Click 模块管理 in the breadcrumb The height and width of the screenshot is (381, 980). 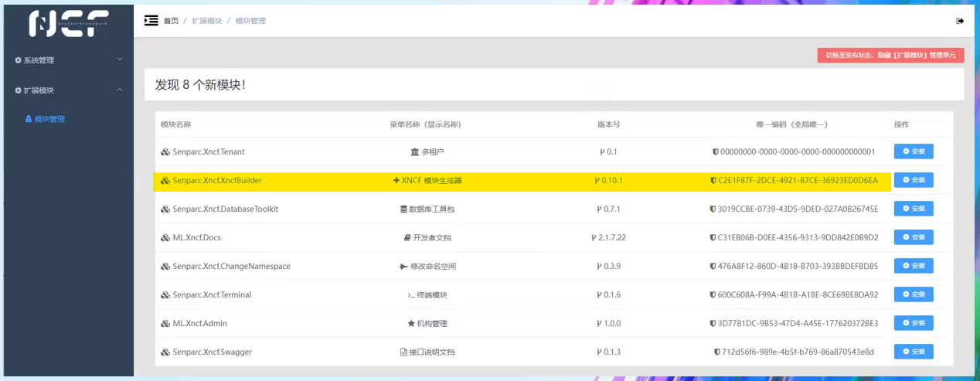coord(250,21)
